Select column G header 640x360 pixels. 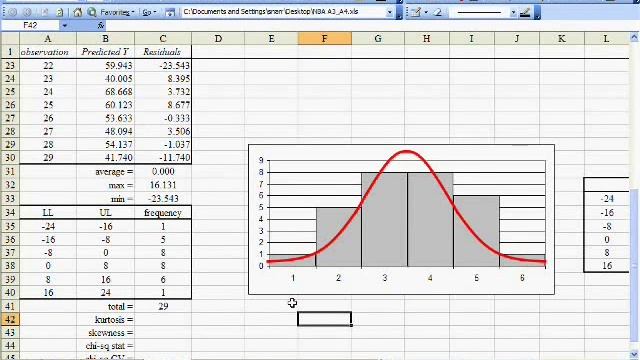coord(378,39)
